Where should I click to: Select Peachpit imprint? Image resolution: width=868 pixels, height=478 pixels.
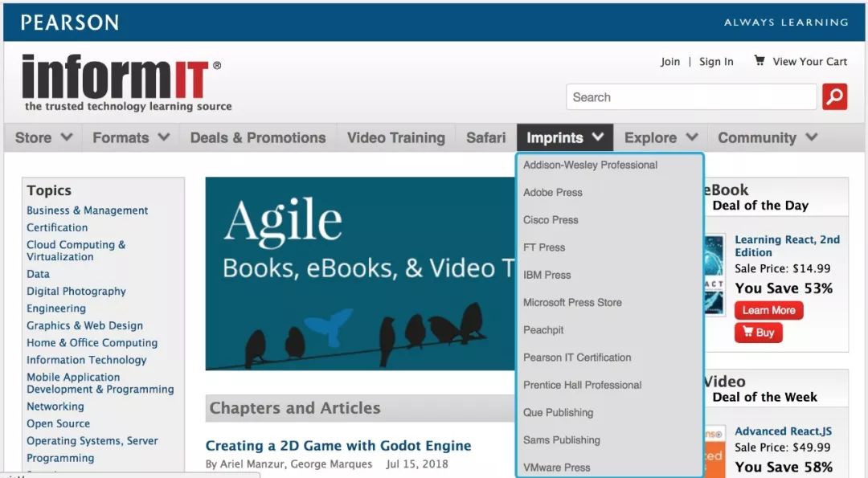543,329
